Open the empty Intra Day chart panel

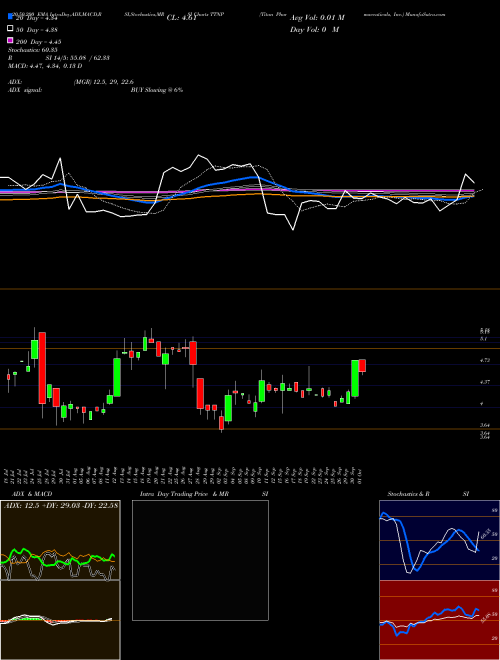[200, 560]
